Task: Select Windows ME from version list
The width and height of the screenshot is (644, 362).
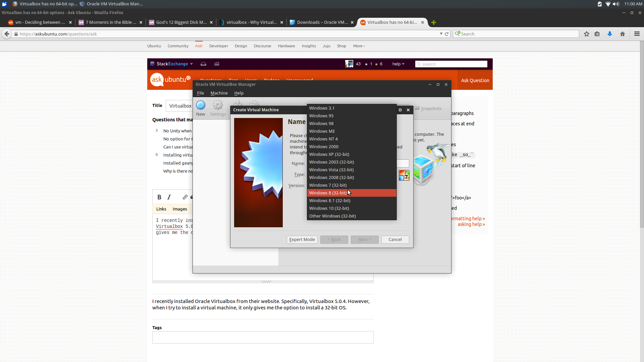Action: [x=352, y=131]
